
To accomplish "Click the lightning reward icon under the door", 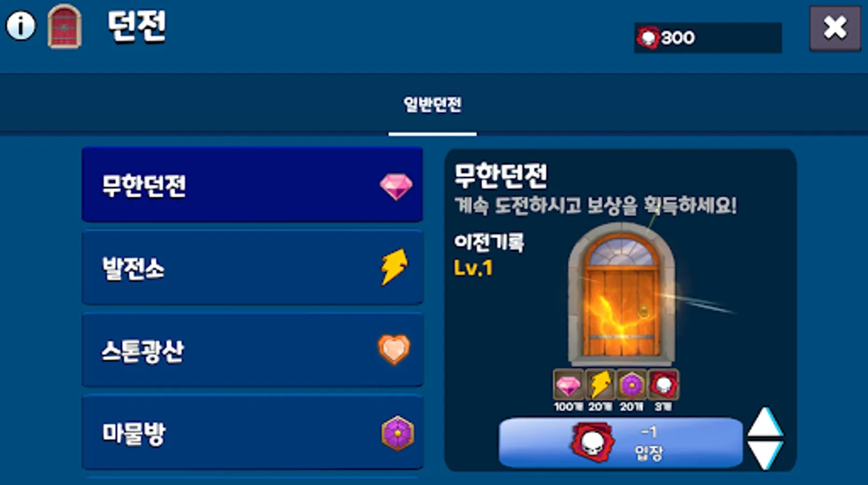I will tap(600, 385).
